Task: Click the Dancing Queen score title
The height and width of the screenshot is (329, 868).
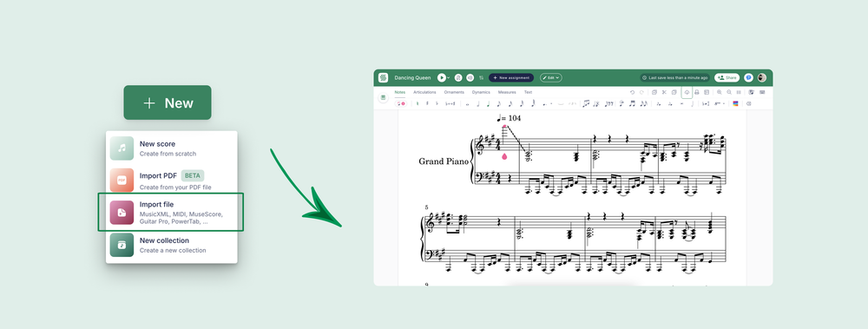Action: click(x=412, y=78)
